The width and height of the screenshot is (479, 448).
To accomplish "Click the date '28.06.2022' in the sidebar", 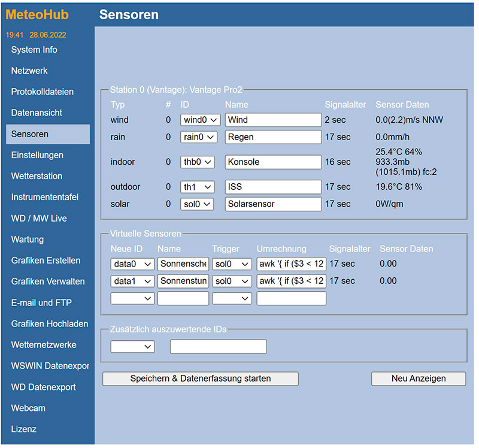I will click(48, 35).
